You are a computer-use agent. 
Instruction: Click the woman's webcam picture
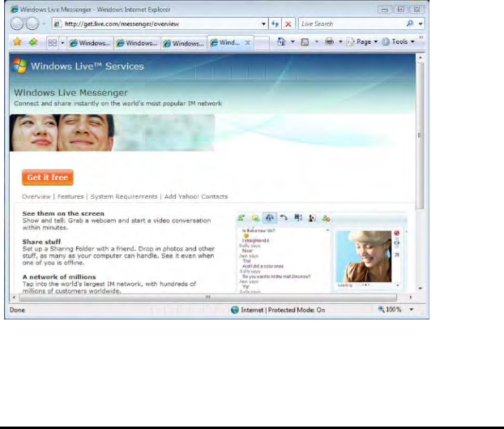(x=364, y=256)
